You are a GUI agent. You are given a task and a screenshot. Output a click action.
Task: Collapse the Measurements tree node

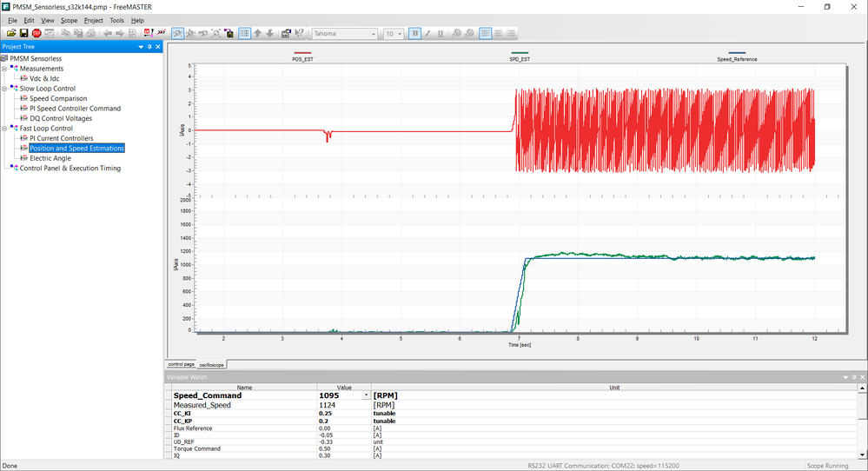pyautogui.click(x=4, y=69)
